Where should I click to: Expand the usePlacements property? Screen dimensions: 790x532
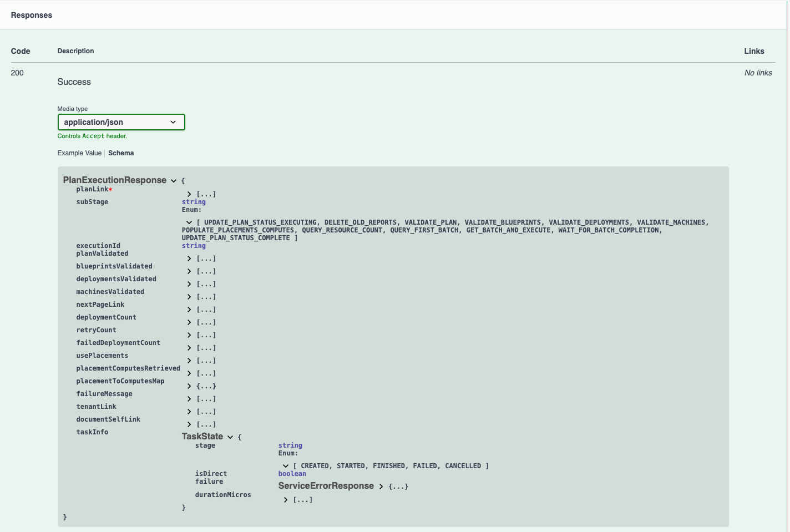click(189, 361)
